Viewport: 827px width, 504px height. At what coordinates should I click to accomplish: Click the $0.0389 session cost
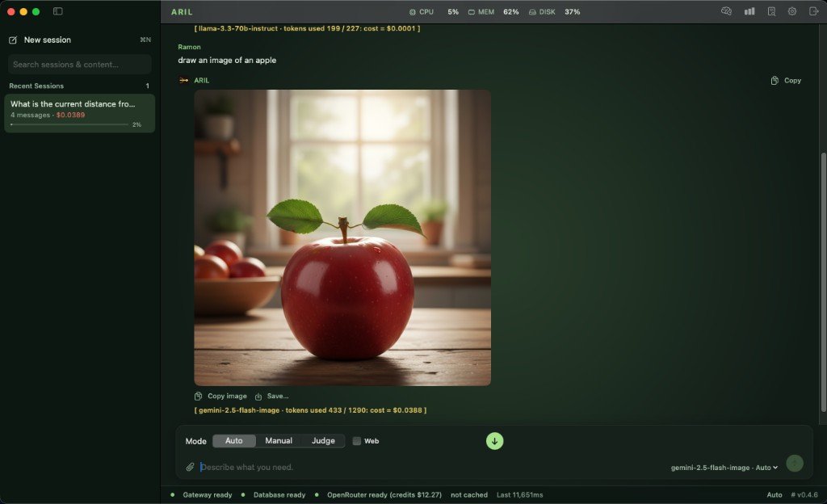pos(71,115)
